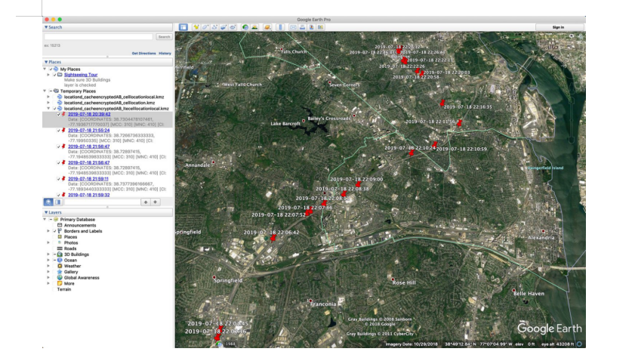
Task: Toggle the 3D Buildings checkbox
Action: coord(54,254)
